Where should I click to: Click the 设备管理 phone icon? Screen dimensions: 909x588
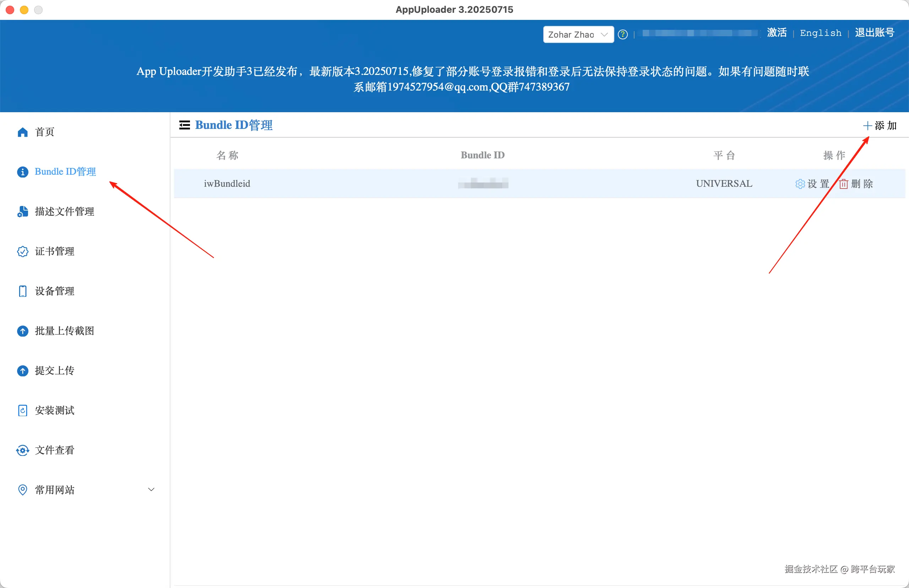click(22, 291)
